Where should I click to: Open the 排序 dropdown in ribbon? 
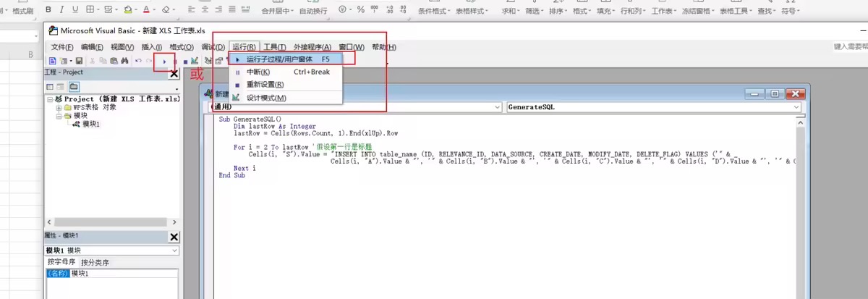pyautogui.click(x=558, y=11)
